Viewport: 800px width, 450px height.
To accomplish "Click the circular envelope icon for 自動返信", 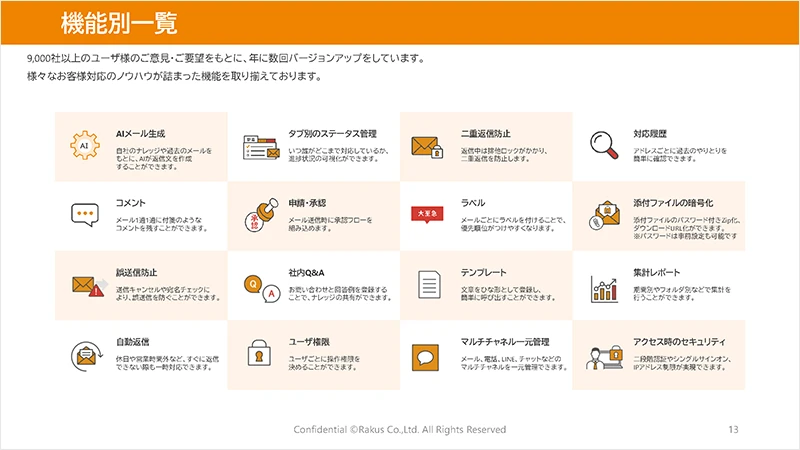I will click(x=87, y=356).
